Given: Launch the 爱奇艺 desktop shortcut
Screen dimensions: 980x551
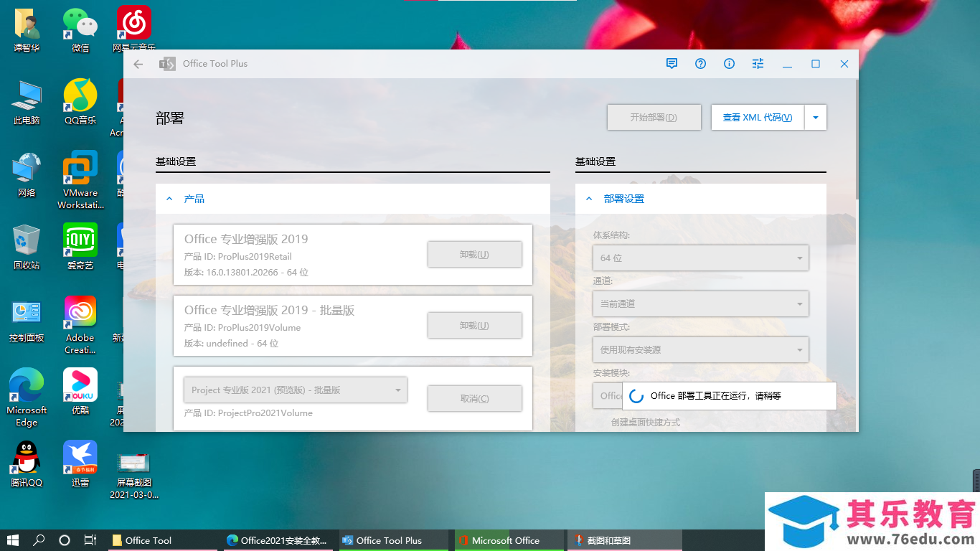Looking at the screenshot, I should pyautogui.click(x=80, y=247).
